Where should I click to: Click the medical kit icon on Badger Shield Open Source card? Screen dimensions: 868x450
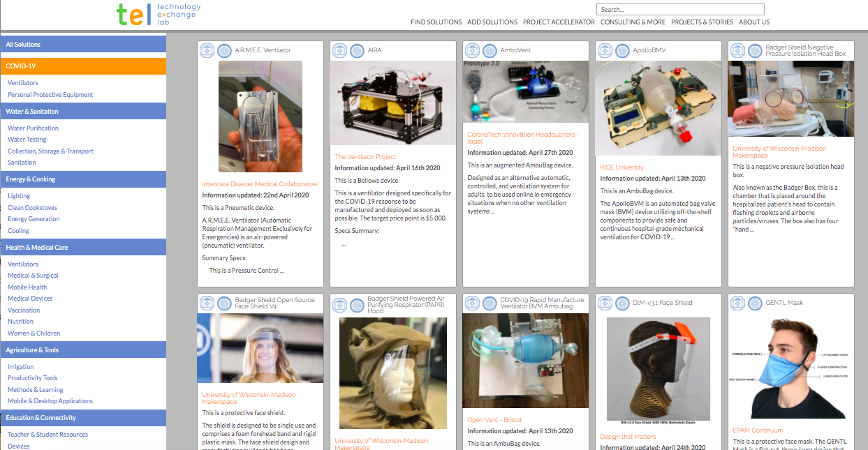click(x=207, y=303)
